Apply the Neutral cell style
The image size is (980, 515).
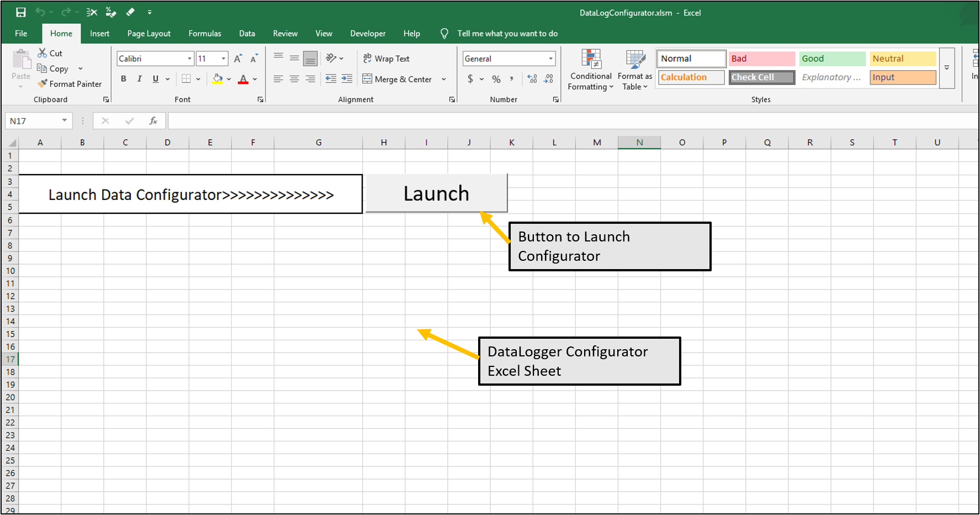tap(903, 59)
